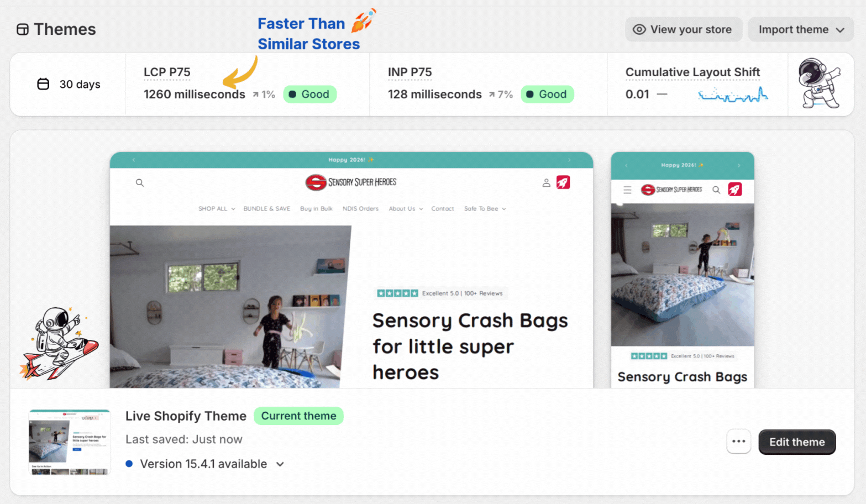Viewport: 866px width, 504px height.
Task: Click Edit theme button
Action: tap(797, 442)
